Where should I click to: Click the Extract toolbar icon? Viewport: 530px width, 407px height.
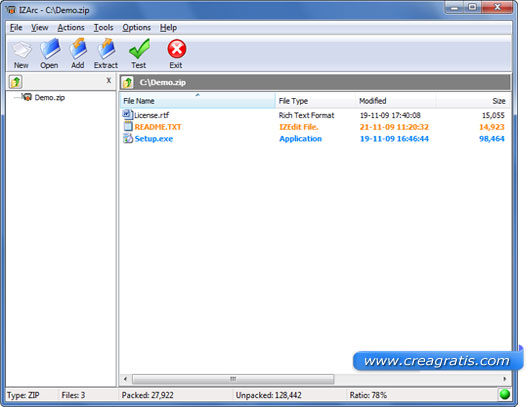coord(106,49)
